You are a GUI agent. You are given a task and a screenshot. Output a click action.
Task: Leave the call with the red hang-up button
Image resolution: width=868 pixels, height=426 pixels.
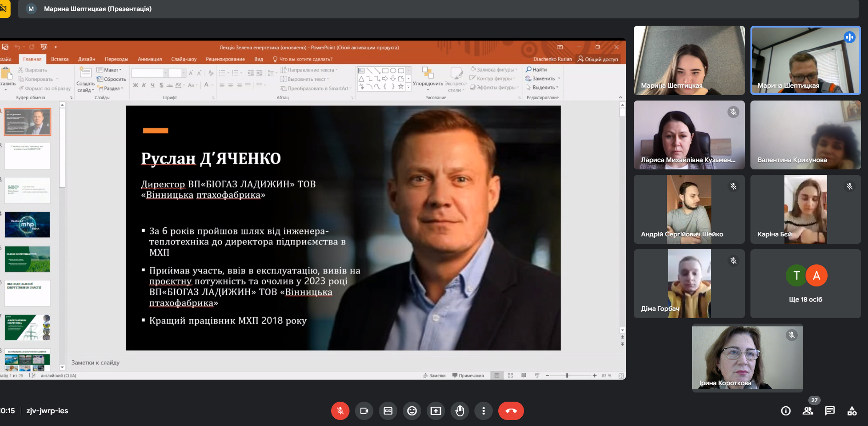[x=511, y=411]
